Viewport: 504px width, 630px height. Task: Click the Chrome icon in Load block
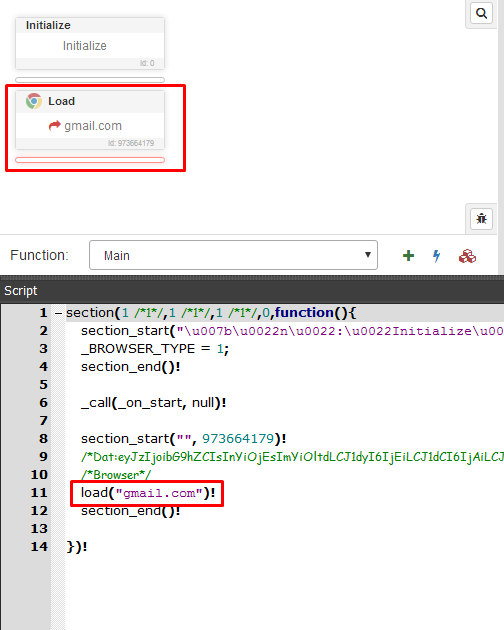pos(34,101)
